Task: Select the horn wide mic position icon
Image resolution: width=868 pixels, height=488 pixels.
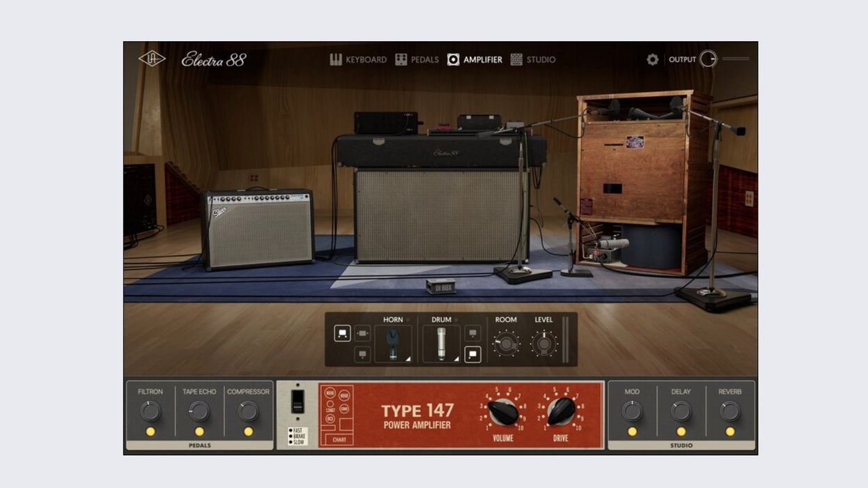Action: (342, 333)
